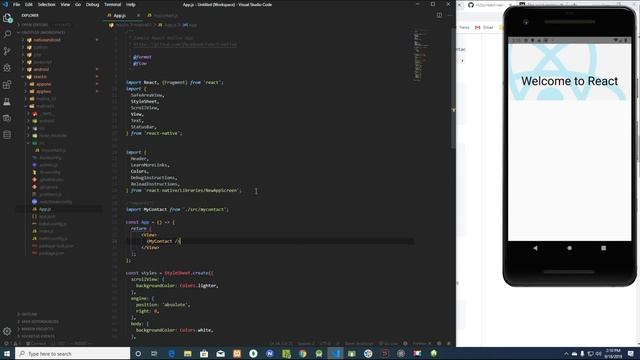Open the File menu
The image size is (640, 360).
tap(16, 4)
